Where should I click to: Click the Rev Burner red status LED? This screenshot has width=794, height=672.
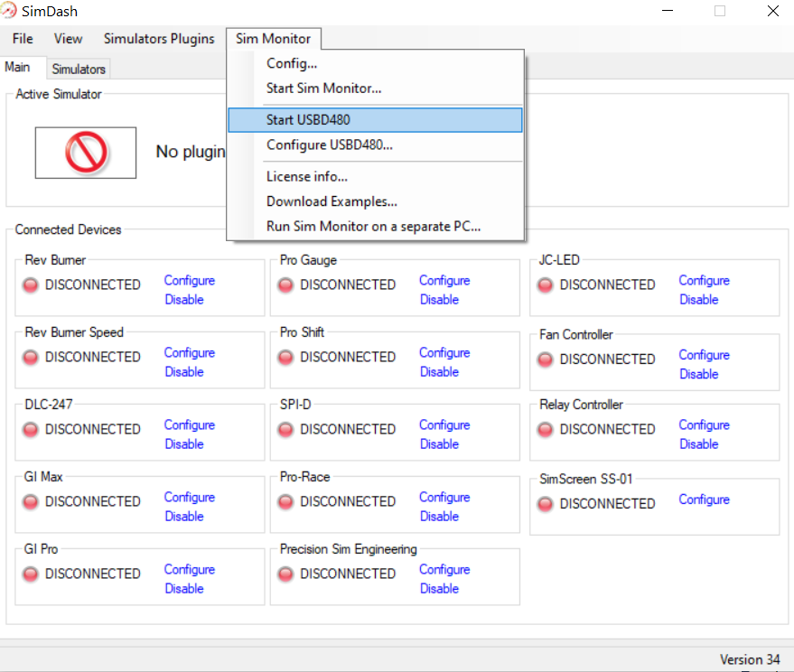(x=31, y=285)
